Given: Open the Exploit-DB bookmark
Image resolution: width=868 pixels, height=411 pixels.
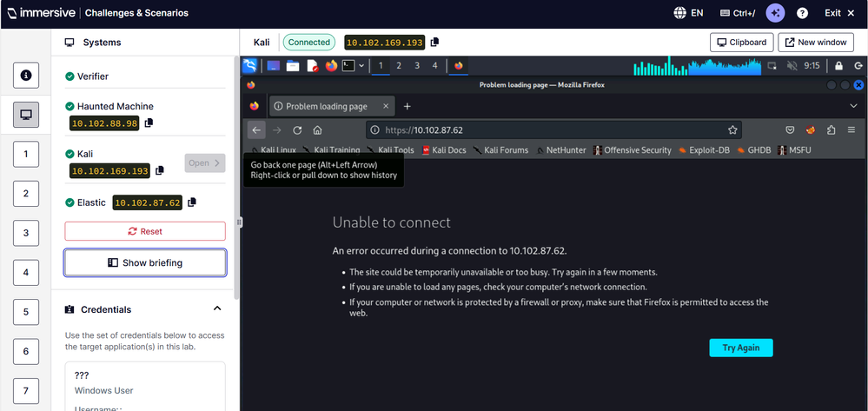Looking at the screenshot, I should point(704,150).
